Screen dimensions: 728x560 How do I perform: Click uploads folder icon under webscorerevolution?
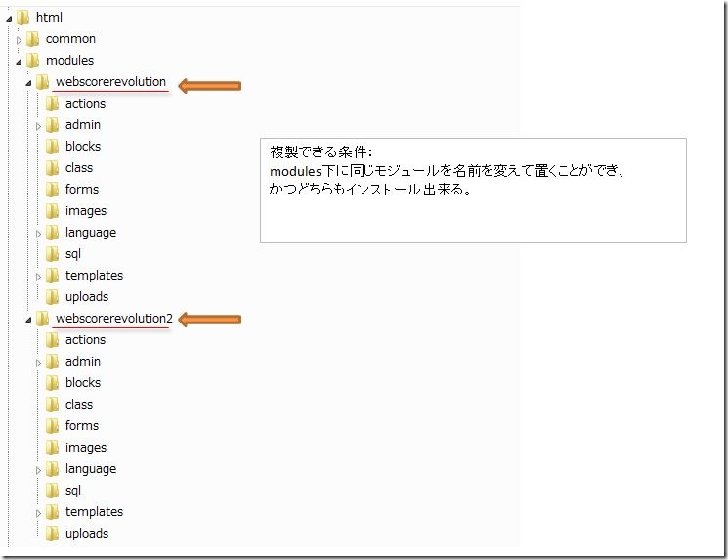(x=52, y=297)
